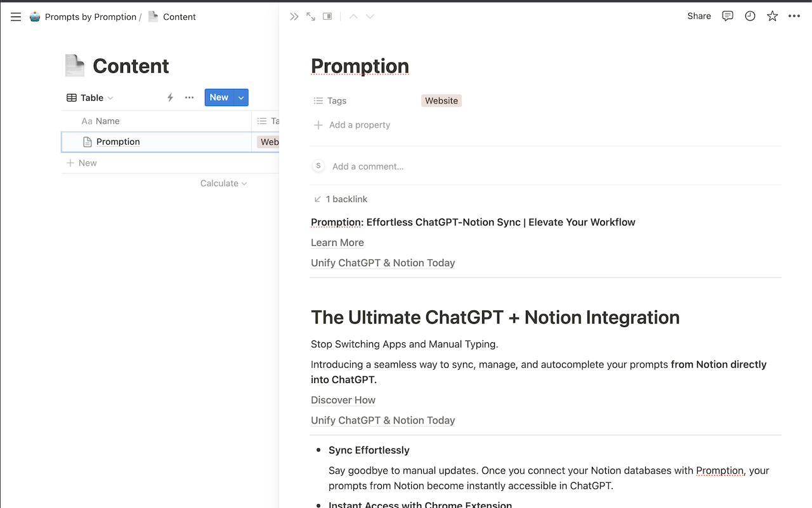Click the Discover How link
The width and height of the screenshot is (812, 508).
click(x=343, y=400)
